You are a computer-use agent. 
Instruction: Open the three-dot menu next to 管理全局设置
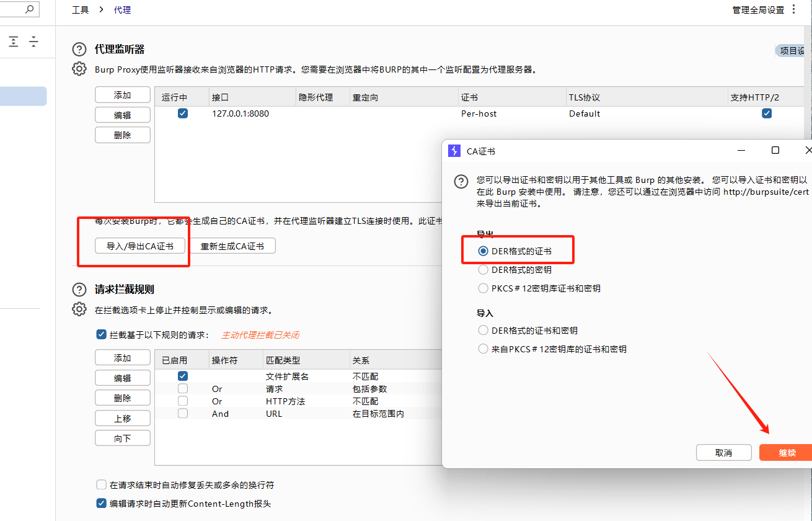(x=794, y=9)
